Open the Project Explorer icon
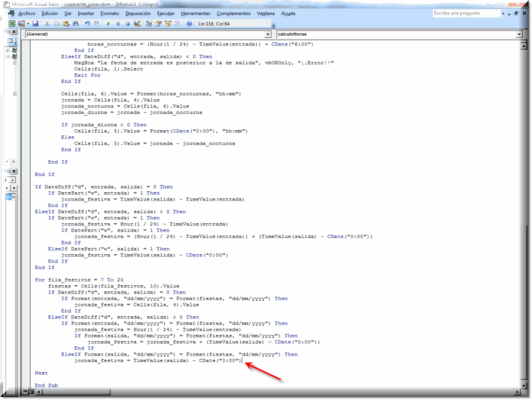Screen dimensions: 532x400 click(149, 24)
